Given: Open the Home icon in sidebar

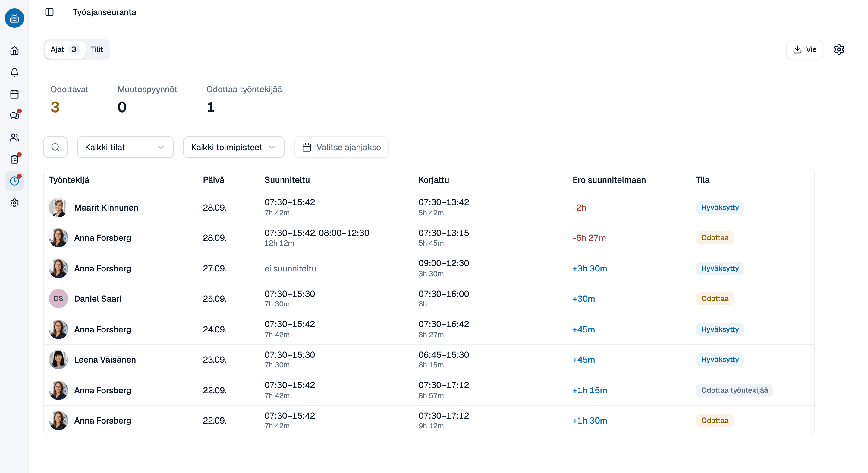Looking at the screenshot, I should click(x=14, y=51).
